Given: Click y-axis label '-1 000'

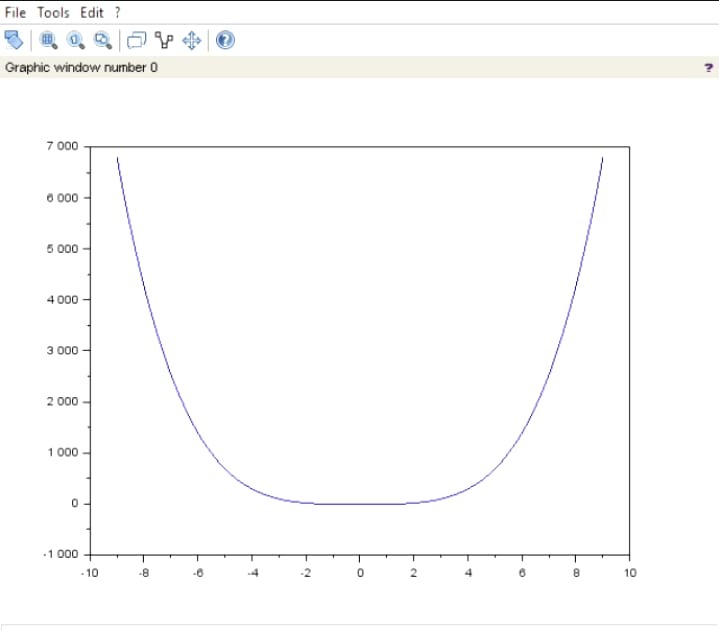Looking at the screenshot, I should click(x=61, y=554).
